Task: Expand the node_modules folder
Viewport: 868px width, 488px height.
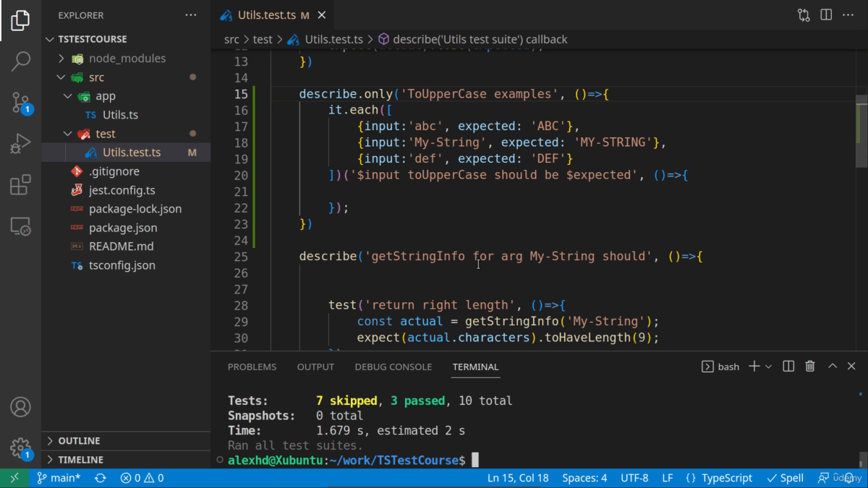Action: pos(127,59)
